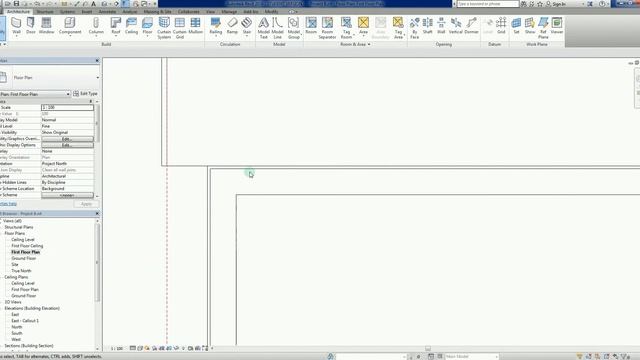Select the Door tool
The height and width of the screenshot is (360, 640).
click(x=31, y=26)
